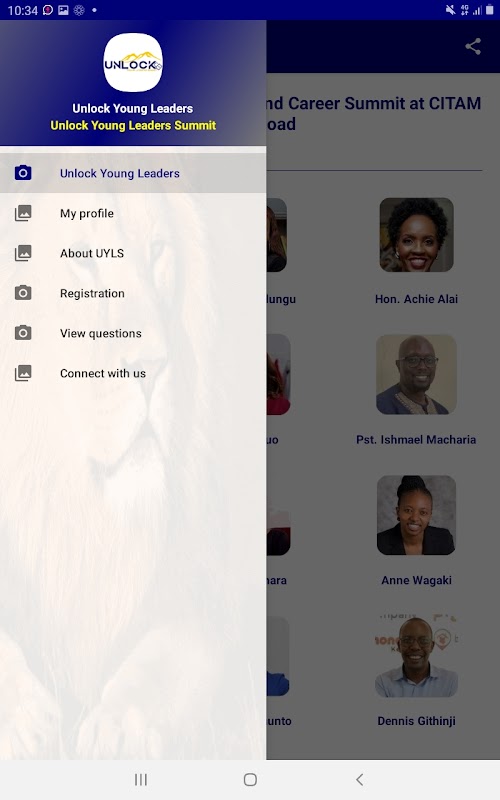Click the camera icon beside Registration

point(23,293)
